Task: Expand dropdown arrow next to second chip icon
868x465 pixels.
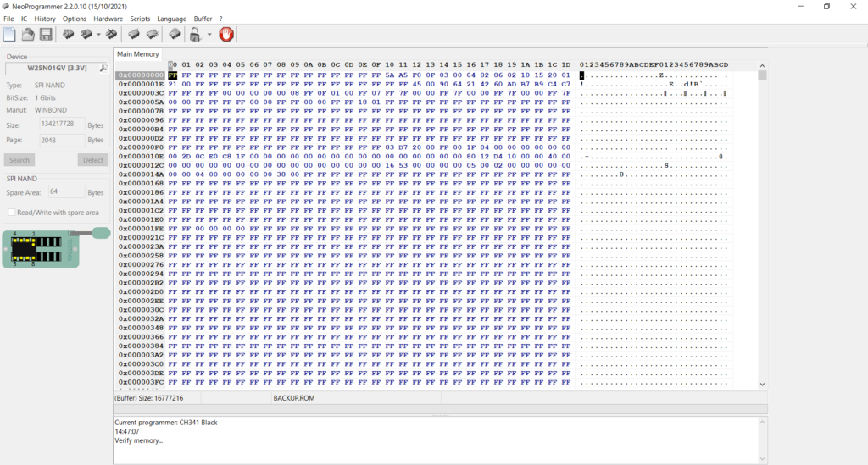Action: coord(98,35)
